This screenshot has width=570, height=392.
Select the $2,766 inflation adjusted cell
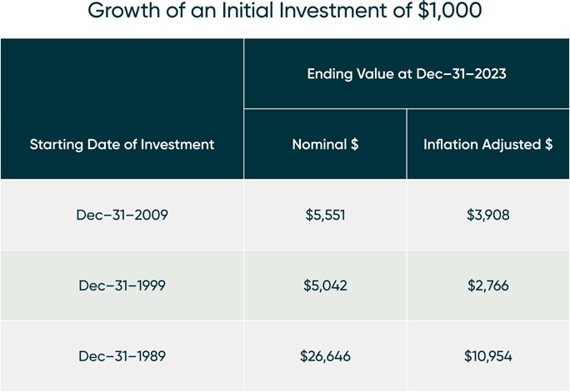coord(487,285)
